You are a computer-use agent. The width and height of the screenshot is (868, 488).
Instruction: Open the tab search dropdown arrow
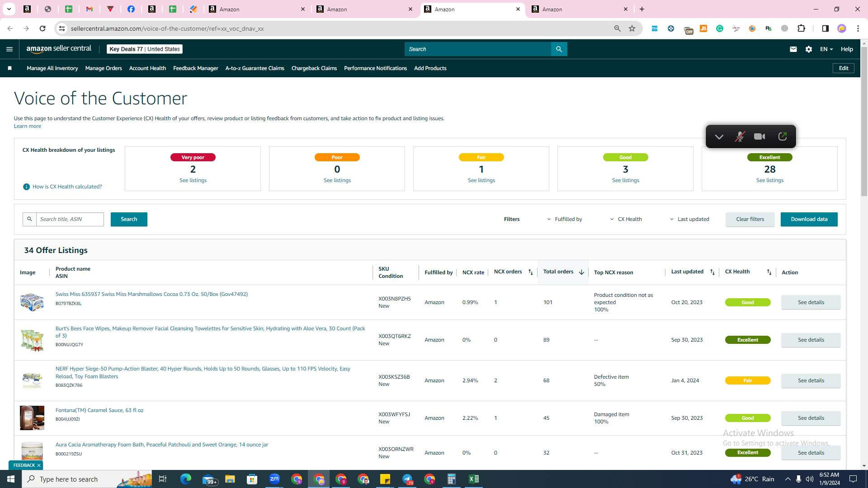pyautogui.click(x=9, y=9)
